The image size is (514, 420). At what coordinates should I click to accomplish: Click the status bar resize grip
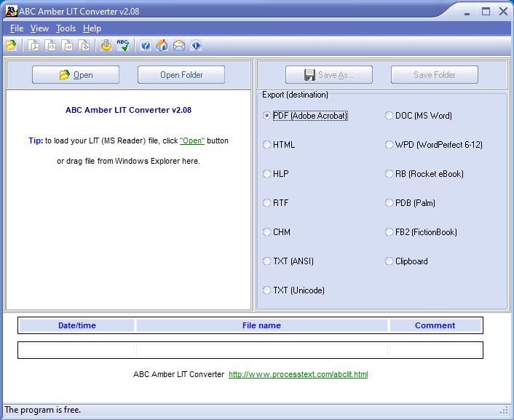point(504,410)
